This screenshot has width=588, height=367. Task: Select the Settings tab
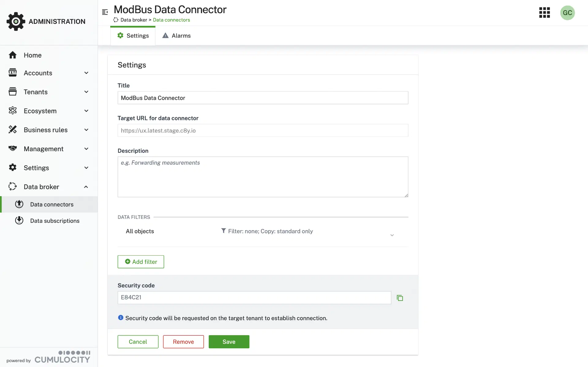click(133, 36)
